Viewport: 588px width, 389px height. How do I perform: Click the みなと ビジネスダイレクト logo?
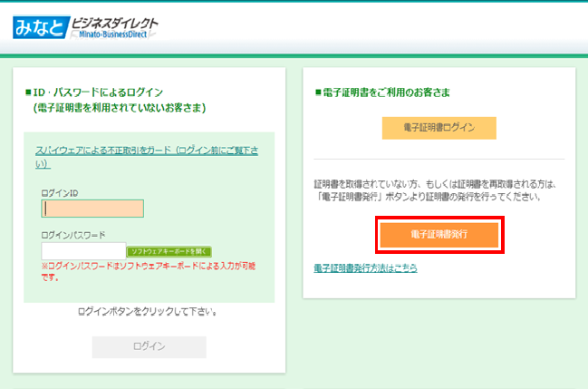pyautogui.click(x=85, y=27)
